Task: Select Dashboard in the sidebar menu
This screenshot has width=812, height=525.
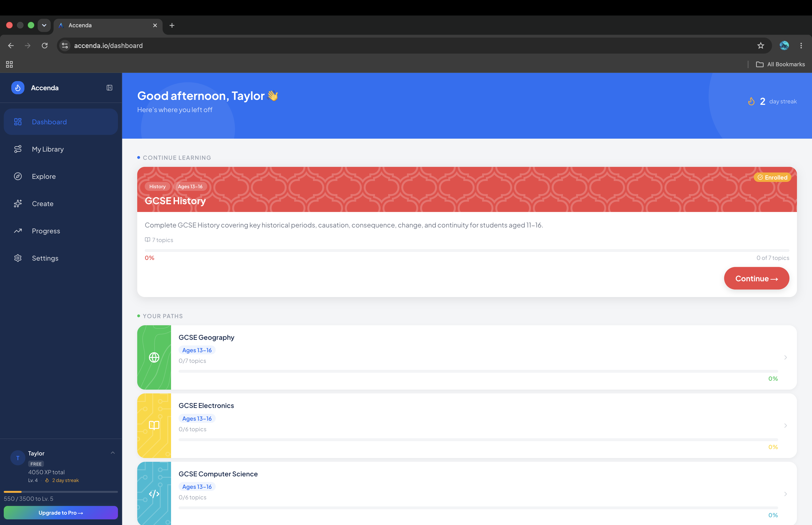Action: click(61, 122)
